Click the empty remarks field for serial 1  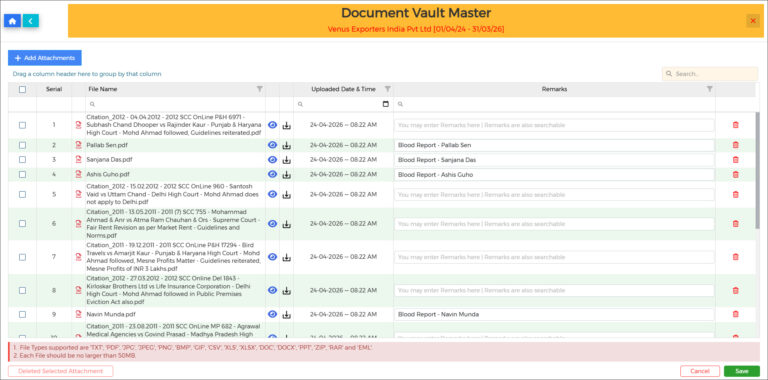pyautogui.click(x=554, y=125)
